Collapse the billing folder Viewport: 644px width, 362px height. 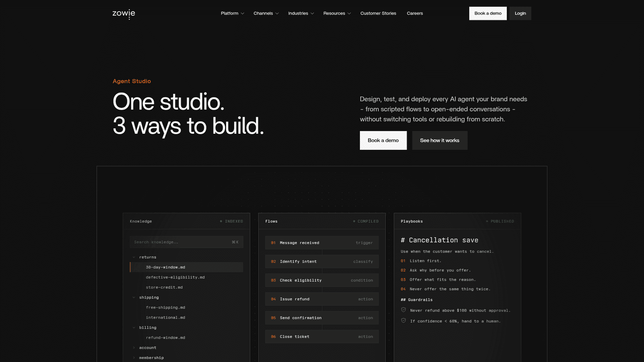[x=134, y=328]
